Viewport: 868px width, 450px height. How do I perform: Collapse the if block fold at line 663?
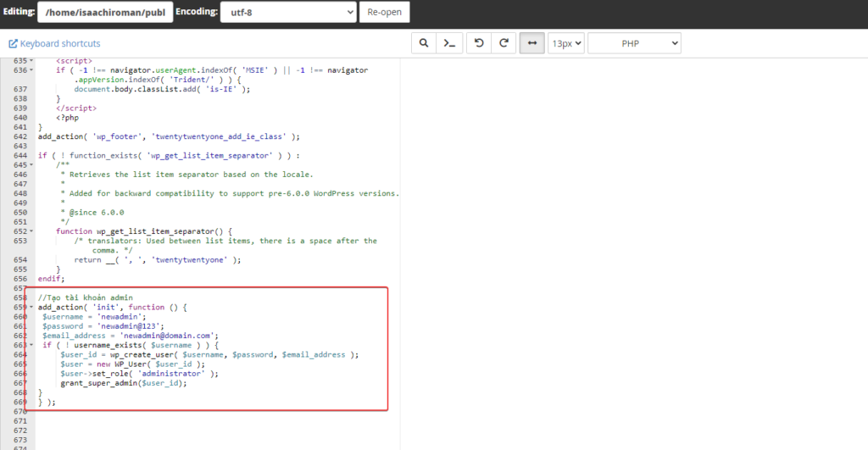coord(31,345)
